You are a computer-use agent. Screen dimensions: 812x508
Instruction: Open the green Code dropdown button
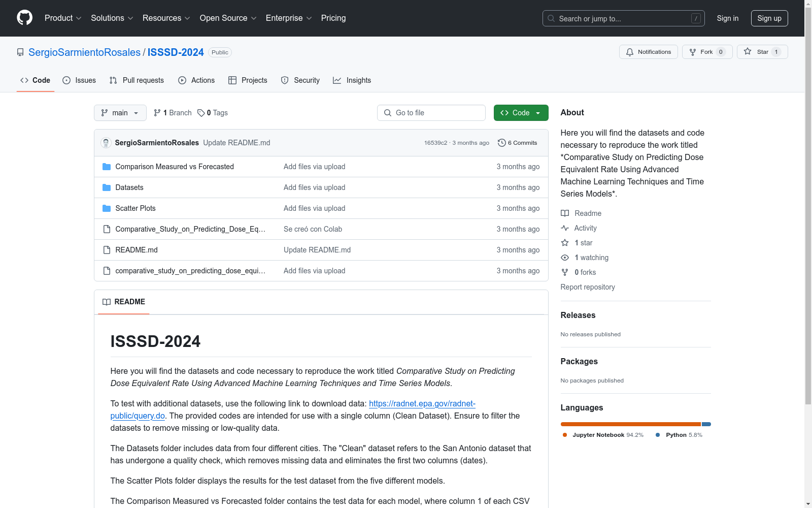[521, 113]
